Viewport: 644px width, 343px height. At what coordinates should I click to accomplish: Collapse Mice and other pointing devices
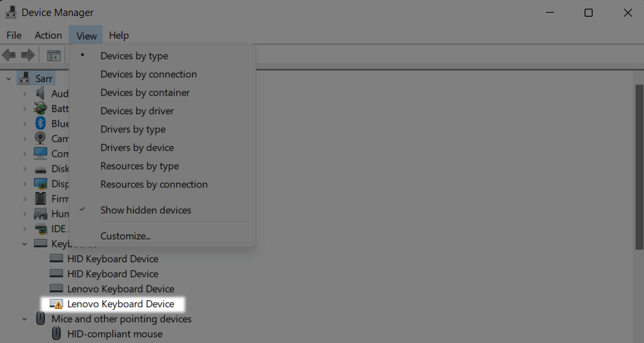pyautogui.click(x=25, y=319)
